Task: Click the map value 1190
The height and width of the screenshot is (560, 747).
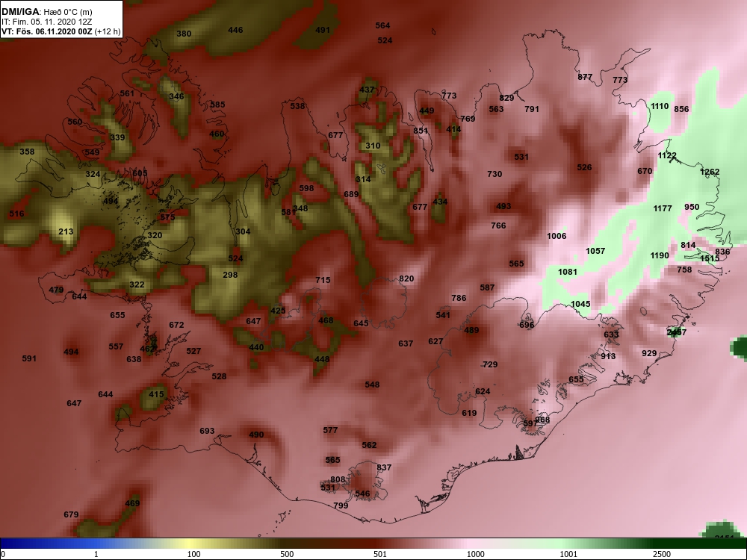Action: tap(660, 255)
